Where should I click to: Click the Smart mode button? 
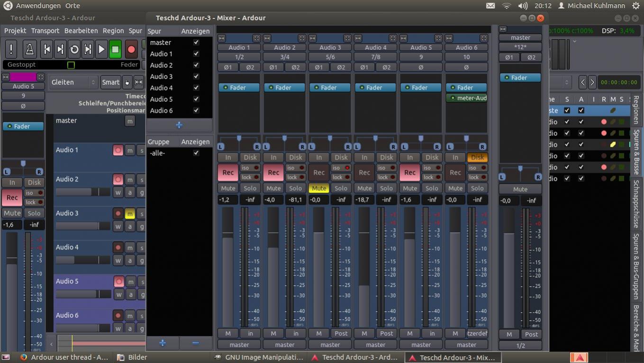click(110, 82)
